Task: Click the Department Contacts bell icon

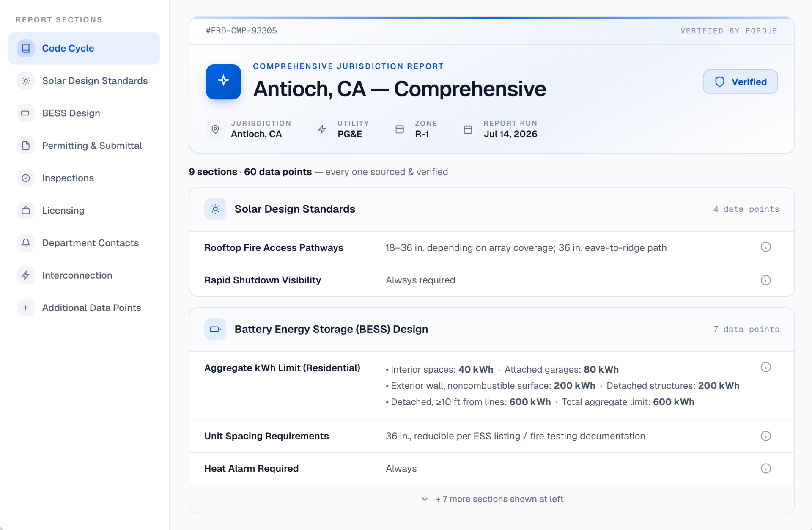Action: click(26, 243)
